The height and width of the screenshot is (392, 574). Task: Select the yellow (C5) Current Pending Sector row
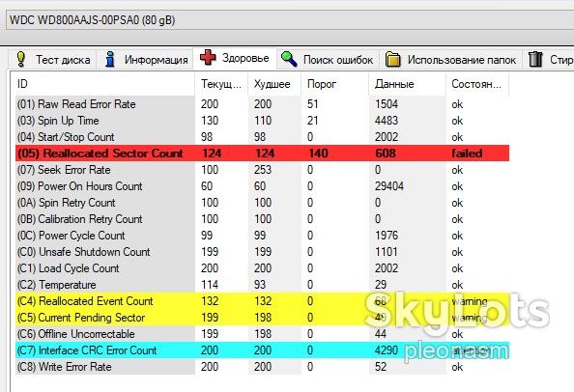262,318
